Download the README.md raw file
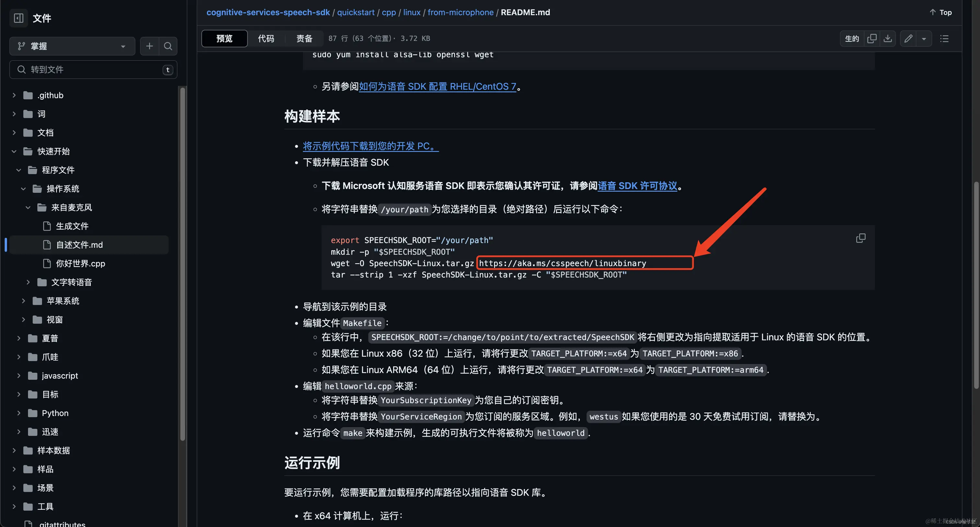 [x=888, y=38]
